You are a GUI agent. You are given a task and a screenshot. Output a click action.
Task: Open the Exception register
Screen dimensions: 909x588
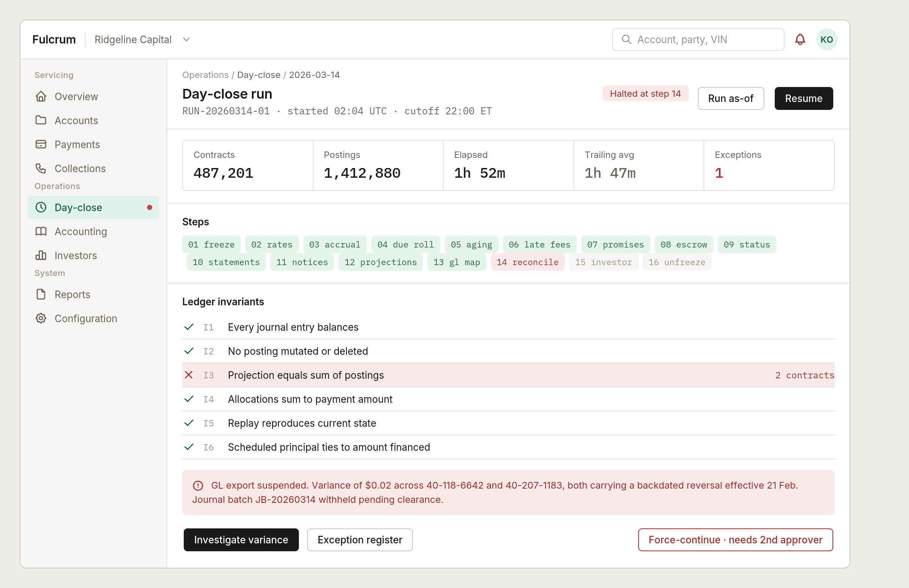pos(360,540)
